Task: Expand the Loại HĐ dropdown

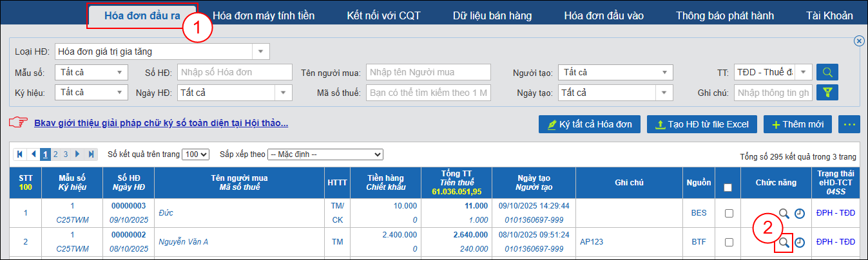Action: coord(260,51)
